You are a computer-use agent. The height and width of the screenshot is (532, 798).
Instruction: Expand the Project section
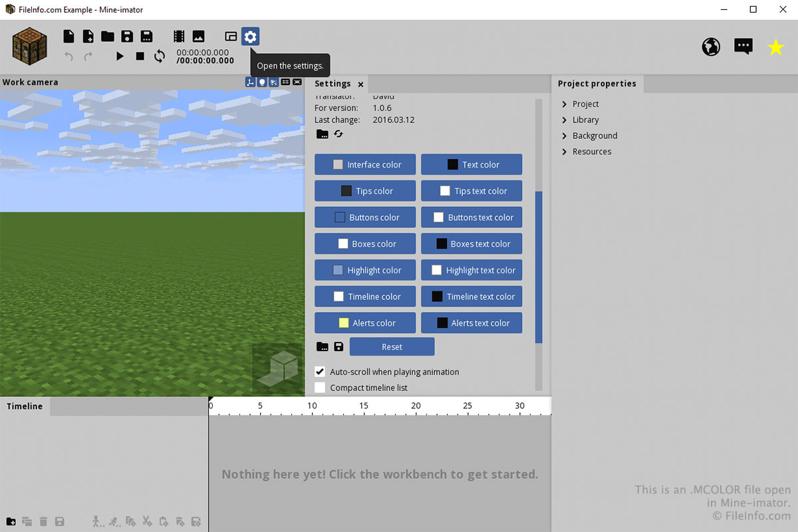(565, 104)
